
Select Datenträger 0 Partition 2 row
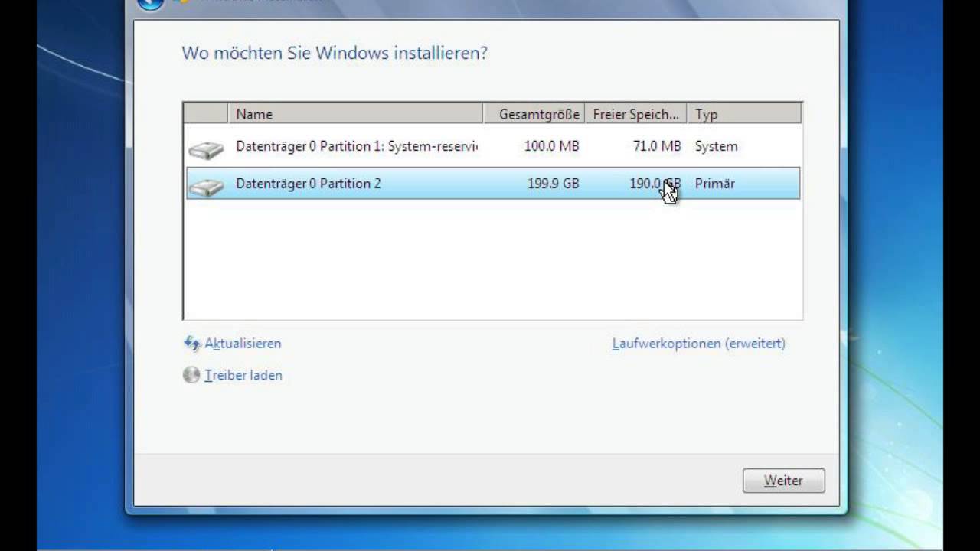coord(493,184)
